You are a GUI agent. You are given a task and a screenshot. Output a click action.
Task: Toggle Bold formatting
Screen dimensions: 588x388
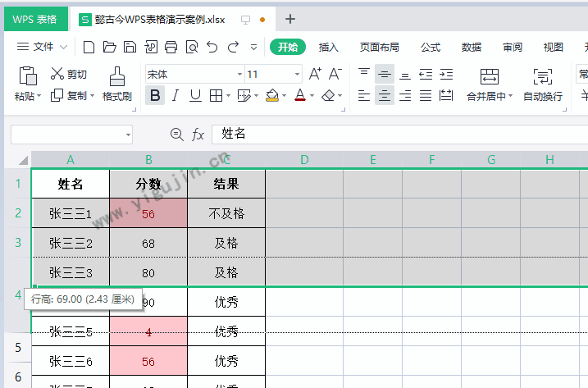pyautogui.click(x=155, y=96)
